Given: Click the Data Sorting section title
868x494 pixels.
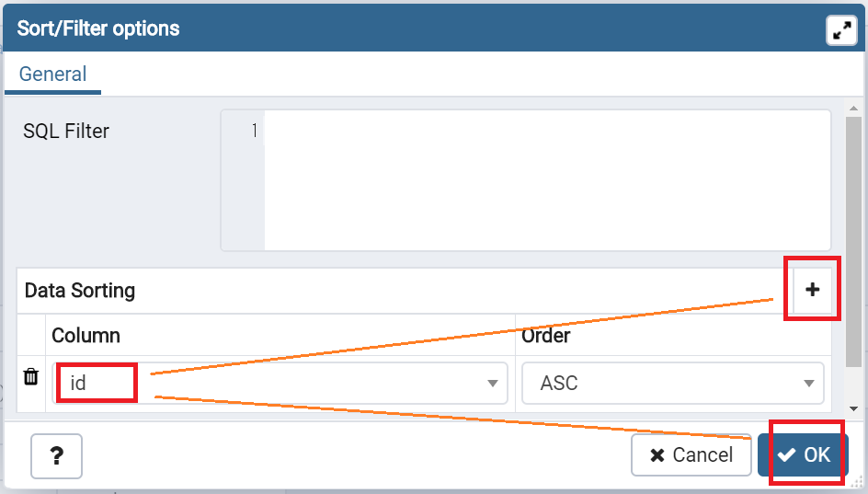Looking at the screenshot, I should pyautogui.click(x=80, y=291).
